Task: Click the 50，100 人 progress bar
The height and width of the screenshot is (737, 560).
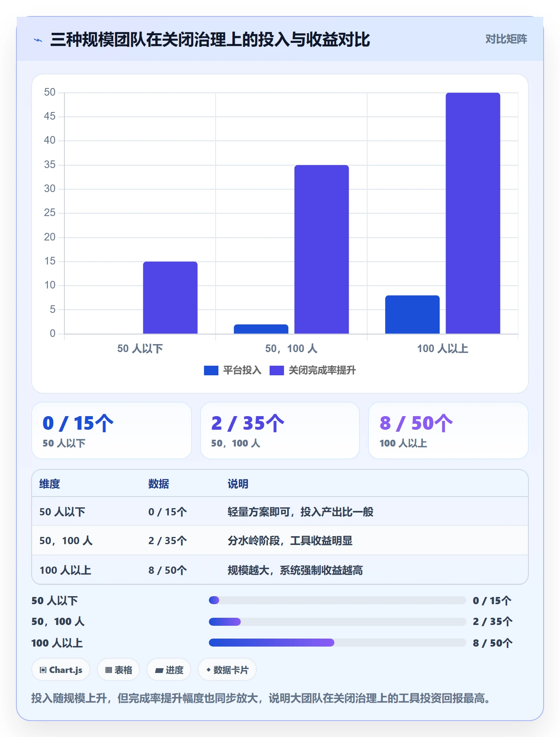Action: [x=338, y=622]
